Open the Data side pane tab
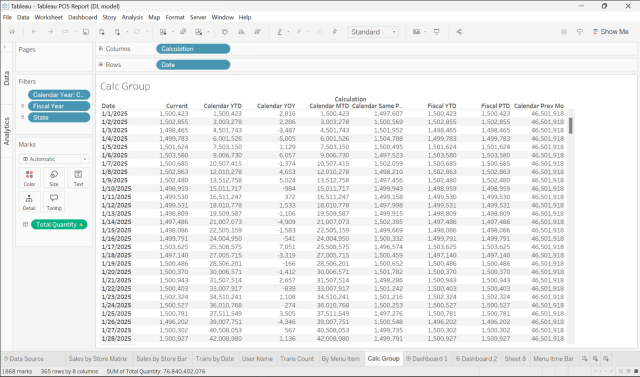Image resolution: width=640 pixels, height=377 pixels. coord(6,78)
